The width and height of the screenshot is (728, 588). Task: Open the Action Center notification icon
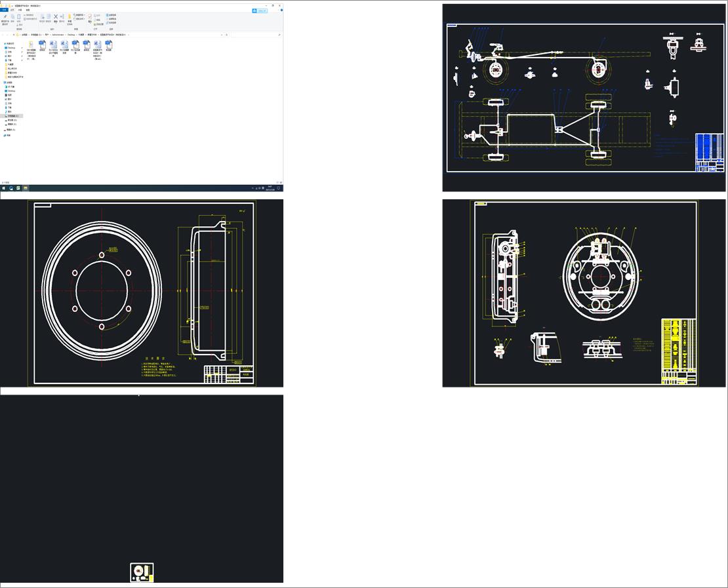(x=279, y=188)
